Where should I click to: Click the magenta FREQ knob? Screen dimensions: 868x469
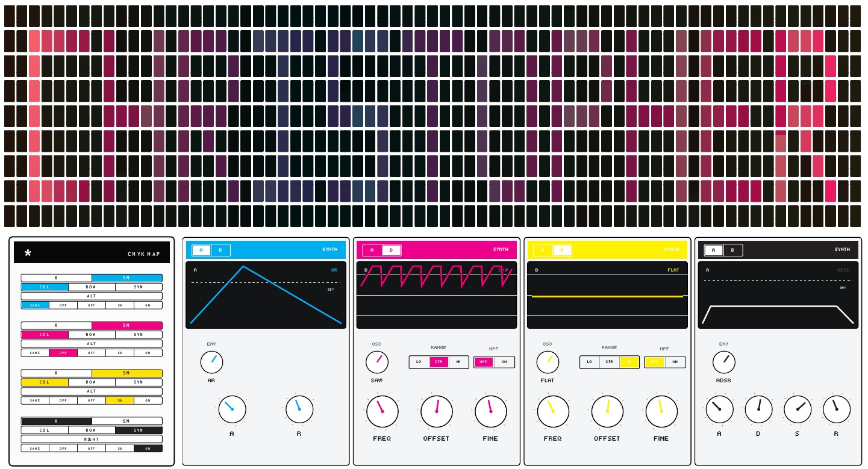pos(382,411)
